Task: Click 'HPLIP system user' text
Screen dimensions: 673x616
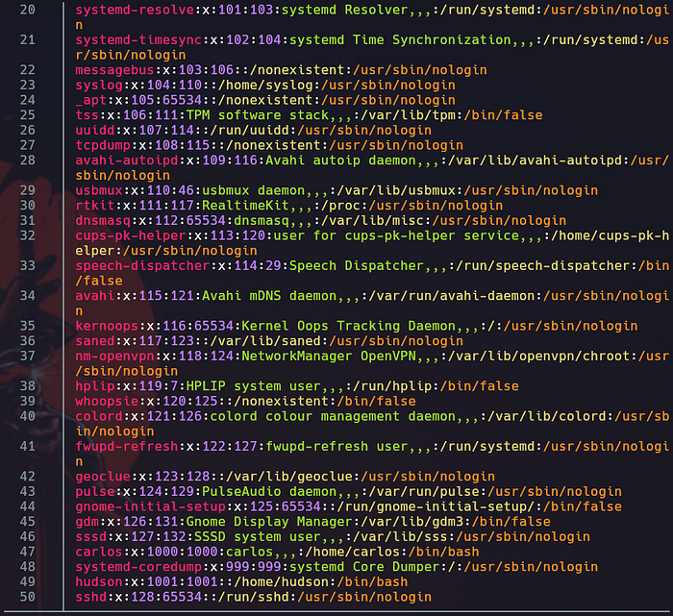Action: 253,386
